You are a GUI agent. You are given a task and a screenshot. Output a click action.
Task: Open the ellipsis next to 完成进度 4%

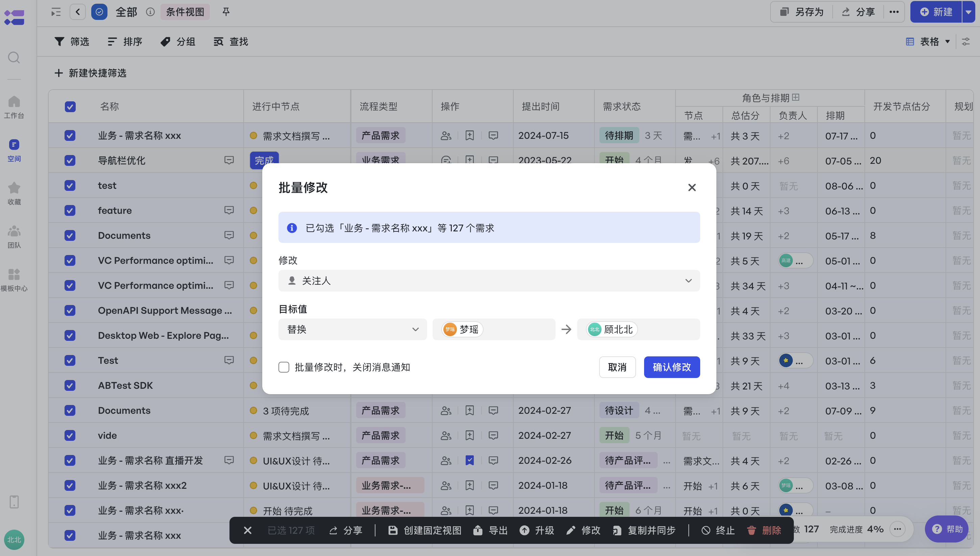point(898,529)
